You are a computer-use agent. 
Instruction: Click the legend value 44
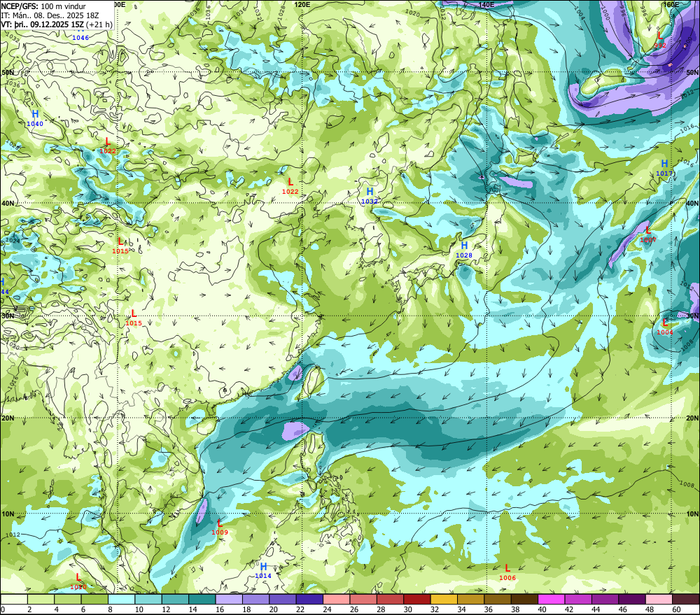coord(596,609)
